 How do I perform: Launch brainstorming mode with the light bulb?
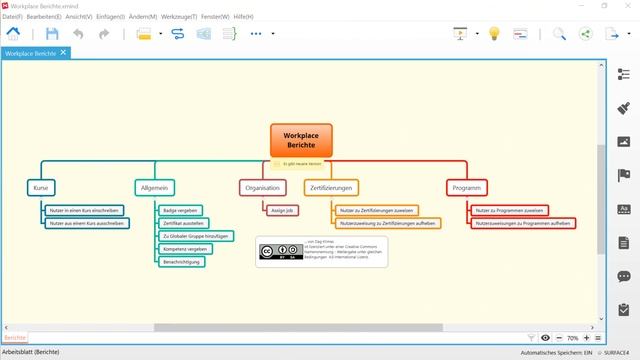[x=494, y=34]
